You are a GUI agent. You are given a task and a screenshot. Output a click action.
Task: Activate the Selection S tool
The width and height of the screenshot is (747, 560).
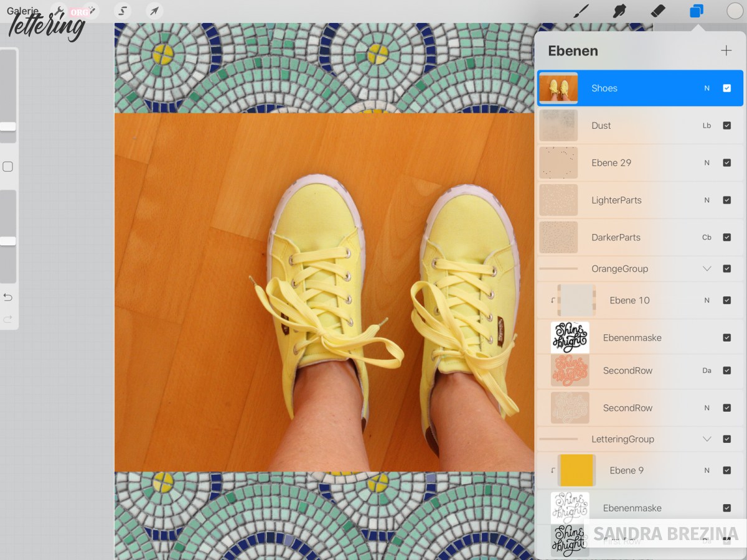[x=123, y=11]
